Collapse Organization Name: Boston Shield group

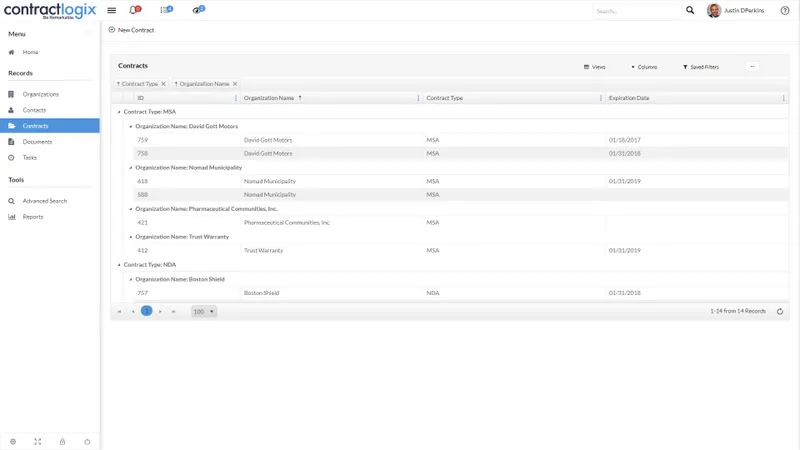point(131,279)
